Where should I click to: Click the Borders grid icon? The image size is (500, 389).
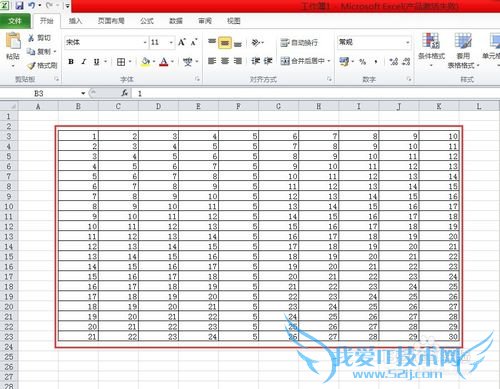click(121, 62)
